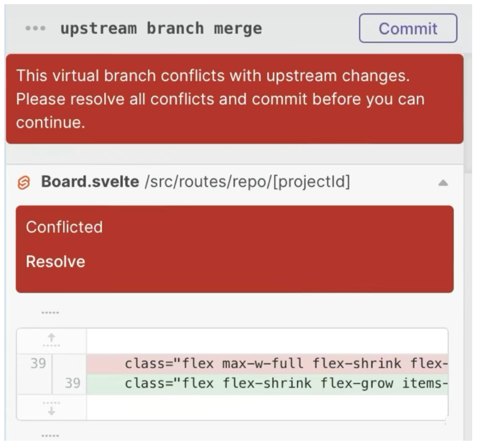
Task: Click the Svelte file type icon
Action: tap(23, 183)
